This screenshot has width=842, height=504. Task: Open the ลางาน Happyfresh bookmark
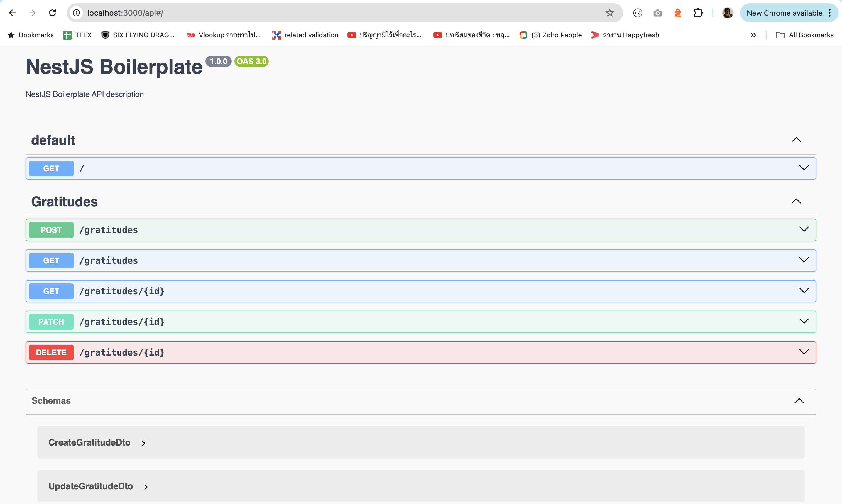point(625,35)
